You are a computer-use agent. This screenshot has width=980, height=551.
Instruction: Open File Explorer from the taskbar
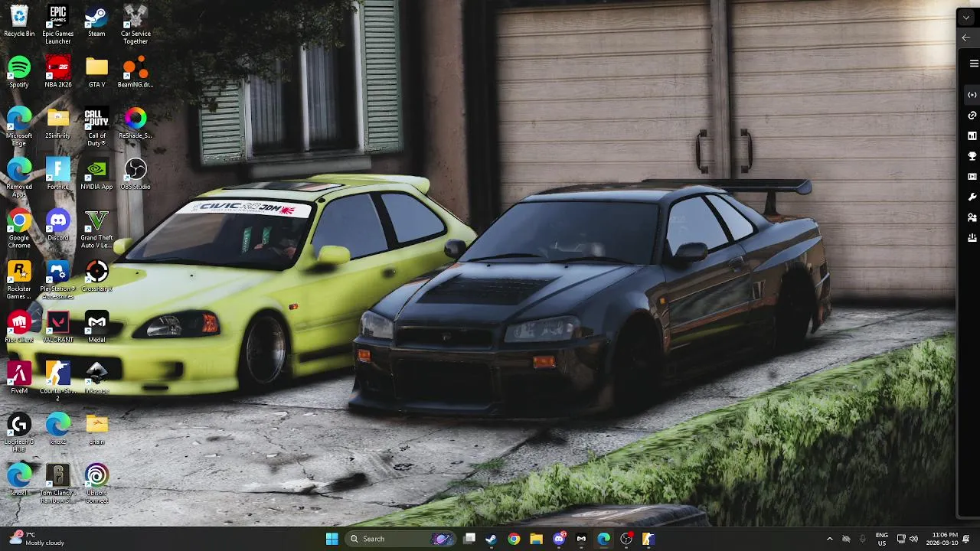(536, 539)
